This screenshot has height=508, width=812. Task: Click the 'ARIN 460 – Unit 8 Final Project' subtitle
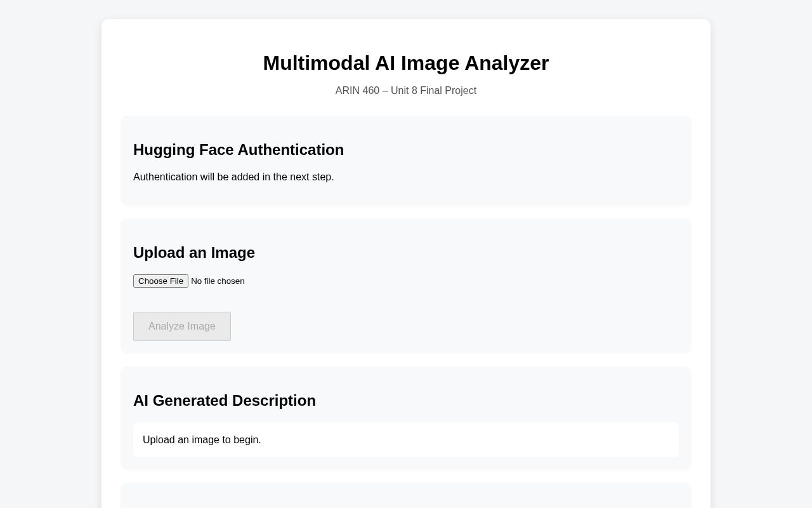point(406,91)
